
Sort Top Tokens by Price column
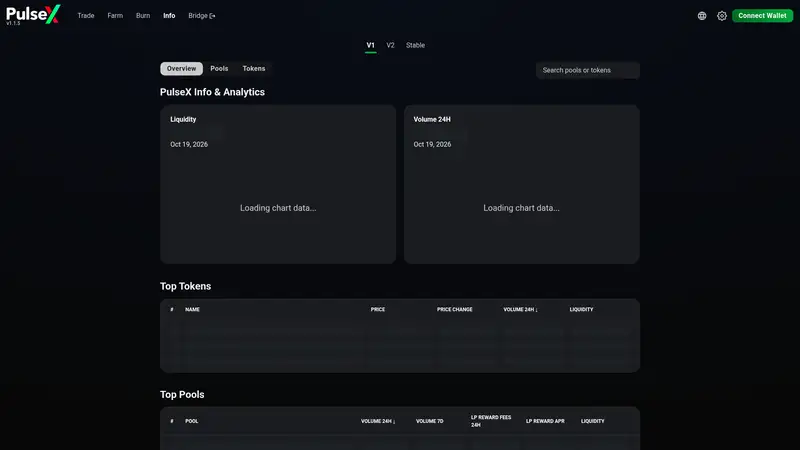(x=378, y=310)
